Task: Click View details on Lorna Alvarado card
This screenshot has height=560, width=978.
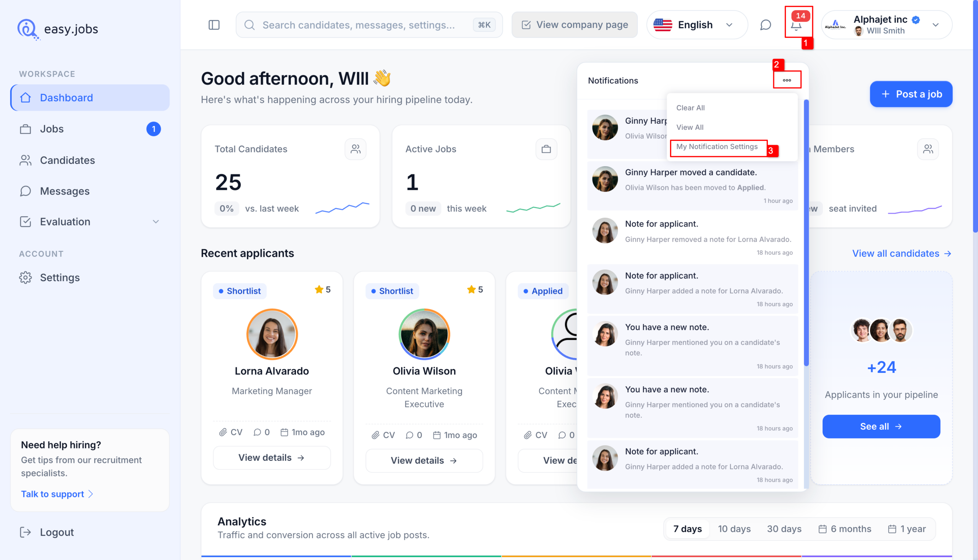Action: click(x=272, y=458)
